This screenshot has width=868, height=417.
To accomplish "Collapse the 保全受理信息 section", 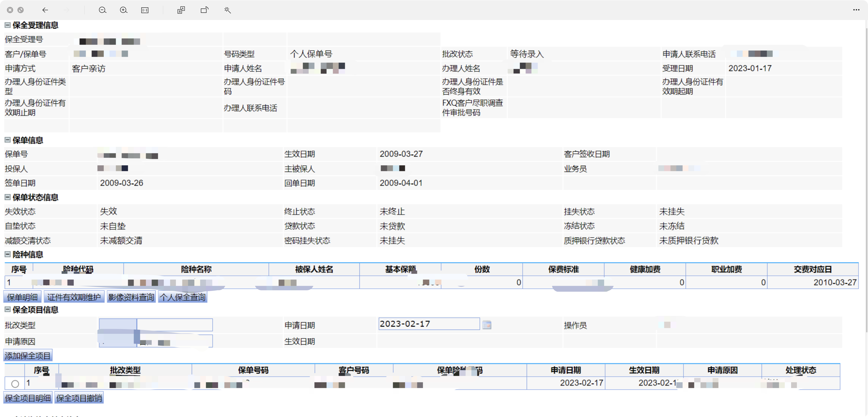I will (x=7, y=25).
